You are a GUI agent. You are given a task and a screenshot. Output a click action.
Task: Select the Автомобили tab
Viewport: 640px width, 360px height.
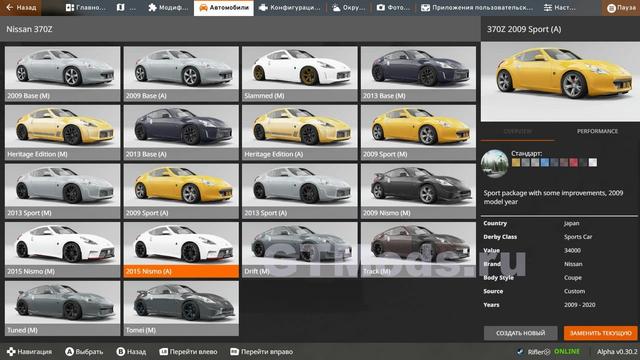(x=224, y=8)
